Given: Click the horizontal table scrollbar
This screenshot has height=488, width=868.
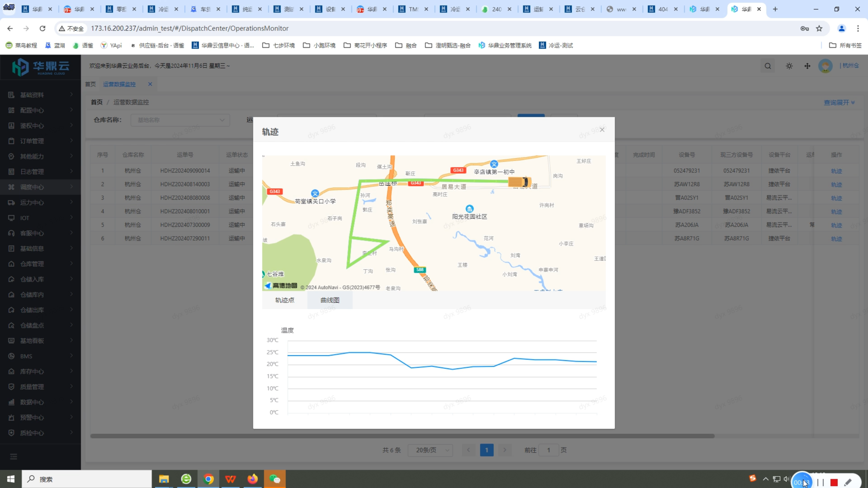Looking at the screenshot, I should point(402,436).
